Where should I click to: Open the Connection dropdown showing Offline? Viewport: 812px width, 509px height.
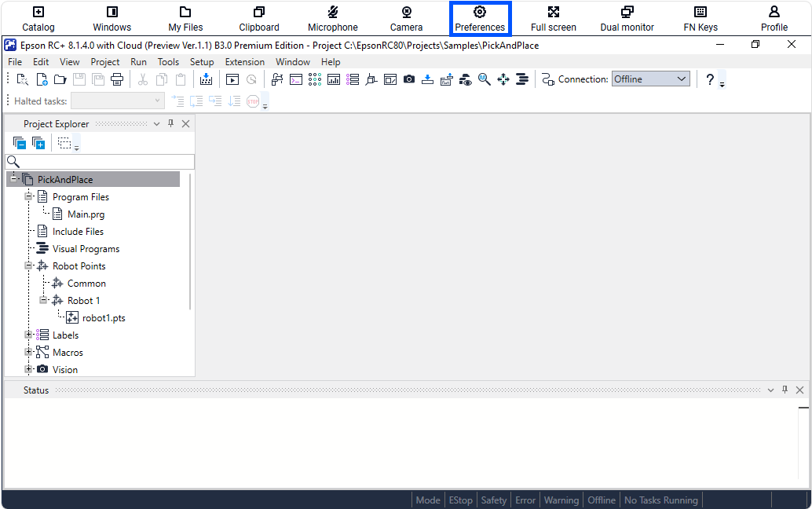click(x=651, y=79)
